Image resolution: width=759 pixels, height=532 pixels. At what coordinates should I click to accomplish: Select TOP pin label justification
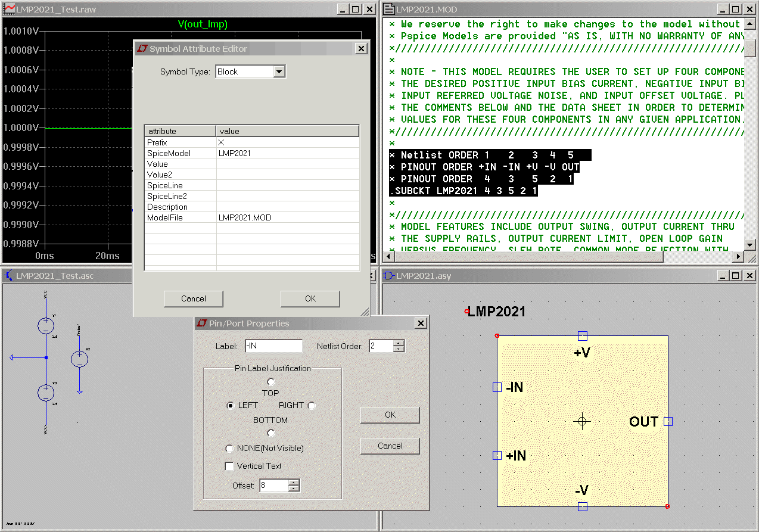pyautogui.click(x=271, y=382)
